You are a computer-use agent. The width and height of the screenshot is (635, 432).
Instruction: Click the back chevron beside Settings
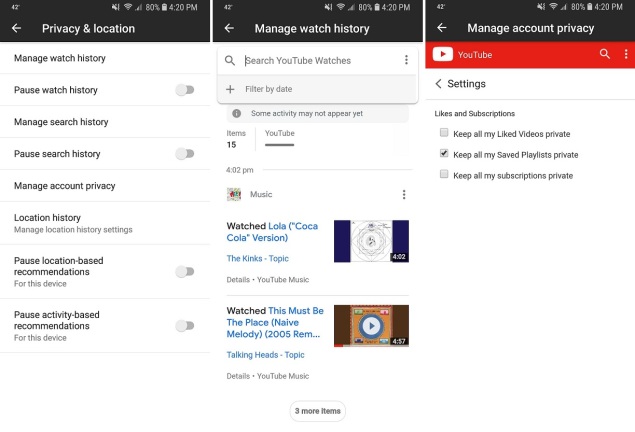[438, 84]
